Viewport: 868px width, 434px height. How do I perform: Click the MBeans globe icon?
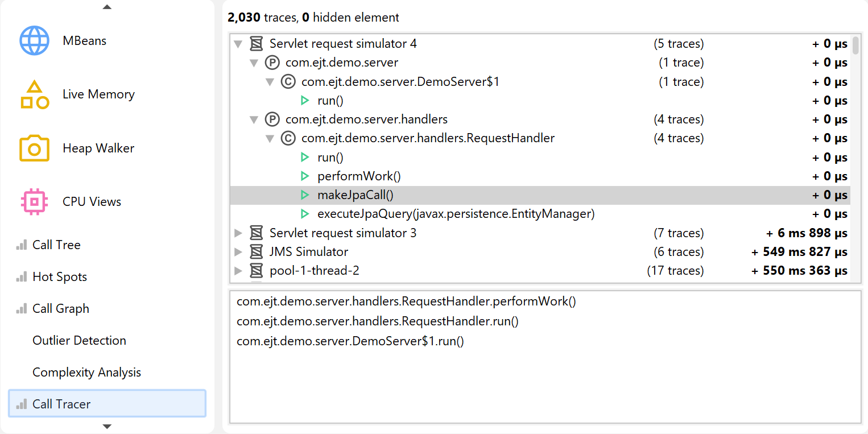(35, 40)
